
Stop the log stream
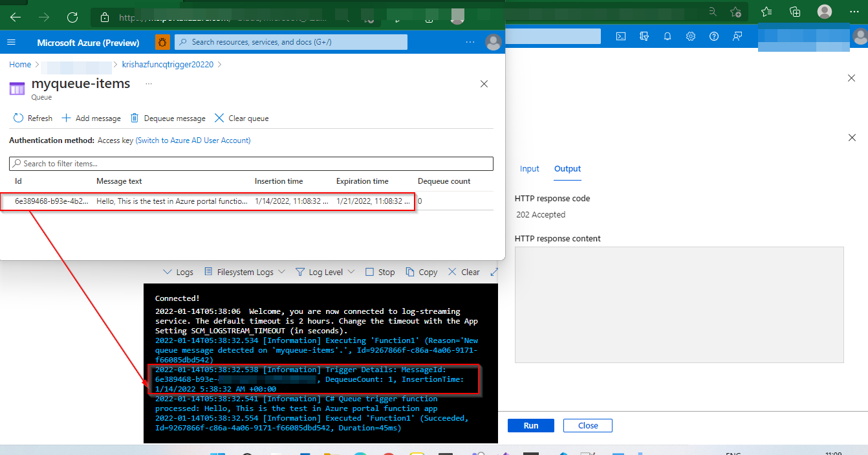tap(380, 272)
